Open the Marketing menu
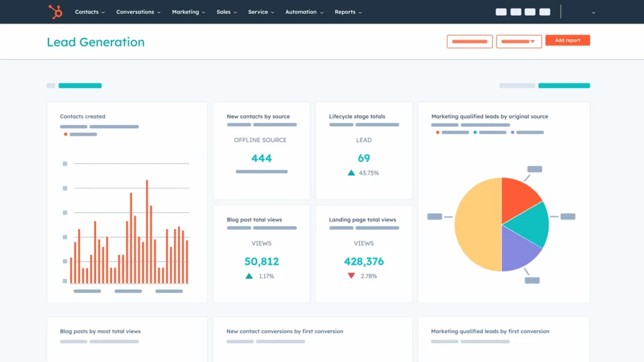 point(189,12)
